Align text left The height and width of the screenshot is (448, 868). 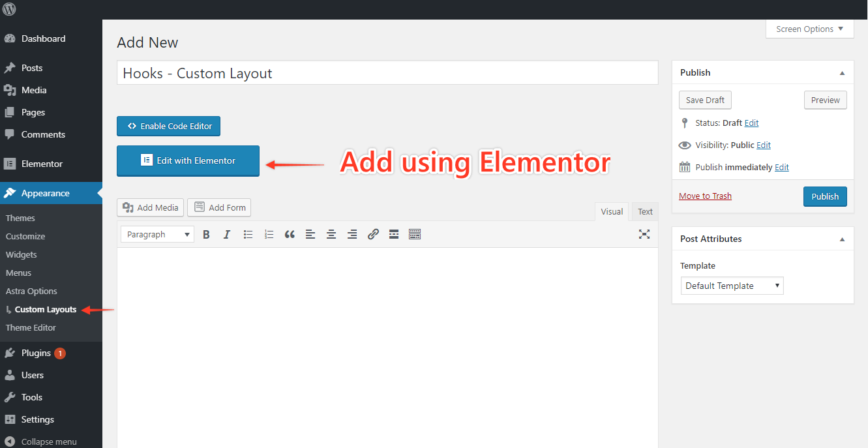coord(310,234)
